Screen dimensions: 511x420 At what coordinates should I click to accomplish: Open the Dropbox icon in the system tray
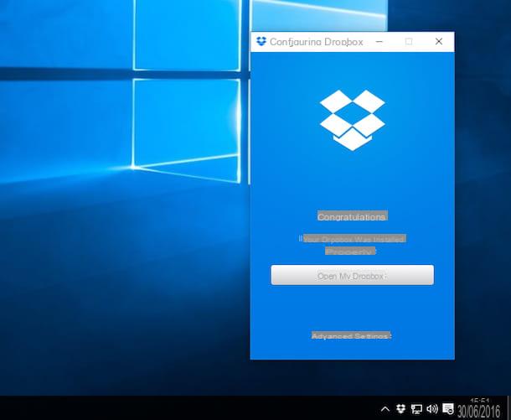tap(400, 408)
